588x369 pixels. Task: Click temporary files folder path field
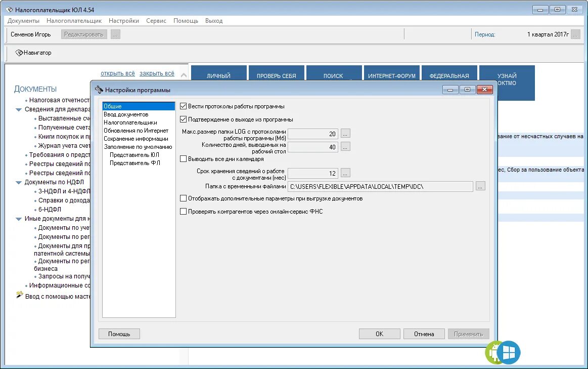point(380,186)
